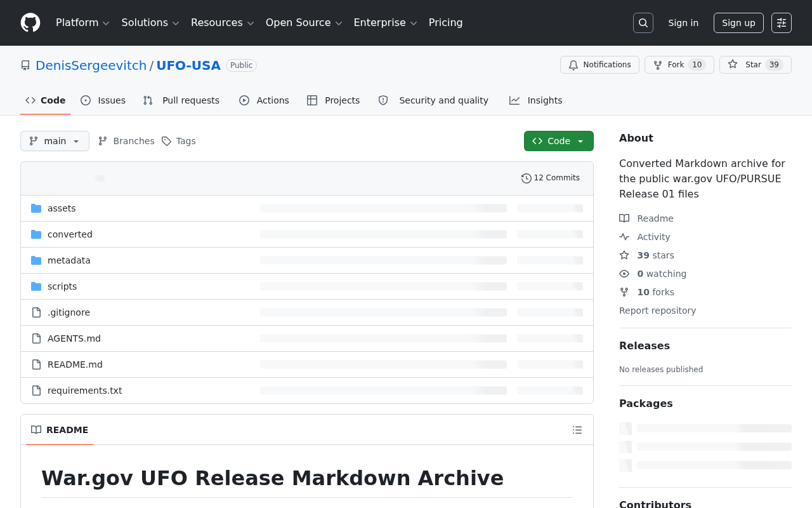Select the README tab header
The width and height of the screenshot is (812, 508).
(x=60, y=430)
